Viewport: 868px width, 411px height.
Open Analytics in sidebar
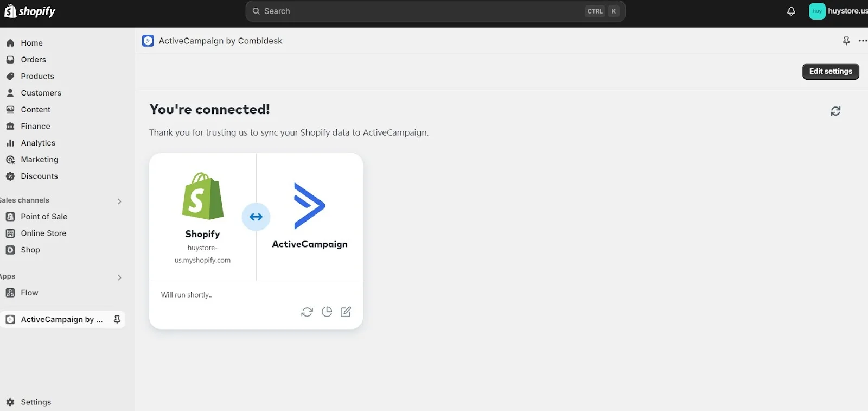(x=38, y=143)
